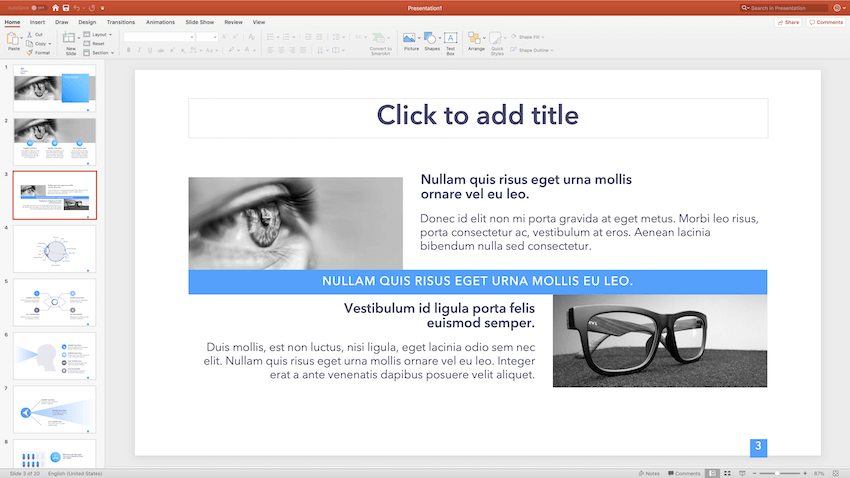This screenshot has height=478, width=850.
Task: Switch to Slide Sorter view icon
Action: pos(727,473)
